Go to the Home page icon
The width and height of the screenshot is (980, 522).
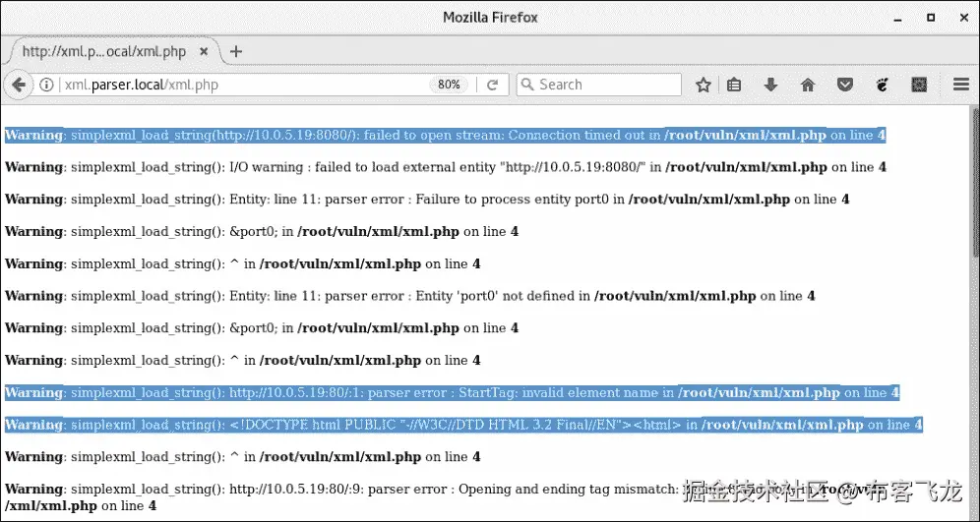pos(808,85)
